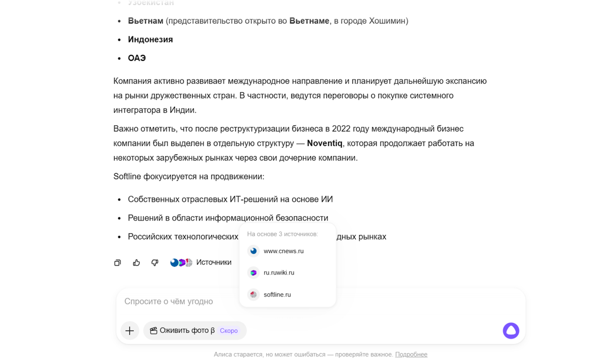Click the Оживить фото β button
The image size is (615, 364).
pos(187,331)
